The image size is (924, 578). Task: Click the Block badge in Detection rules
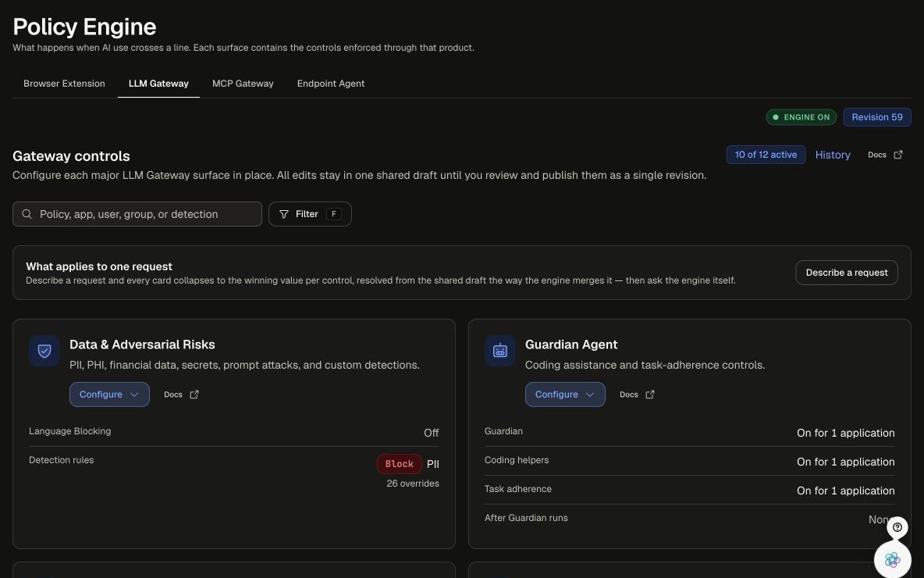(x=400, y=464)
